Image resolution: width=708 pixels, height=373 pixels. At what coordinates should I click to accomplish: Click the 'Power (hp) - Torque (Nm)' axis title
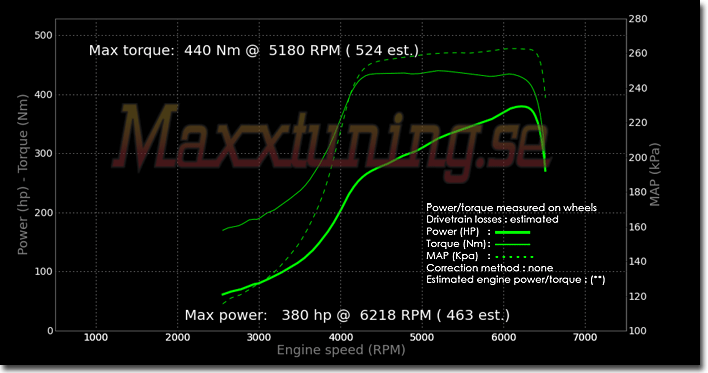(22, 175)
